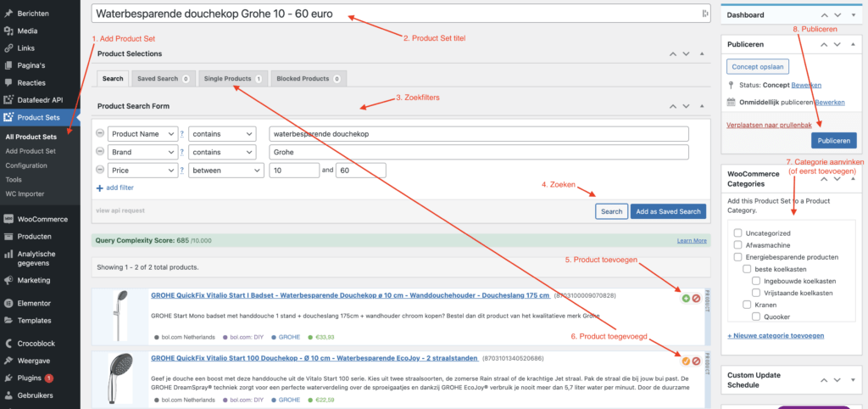Block the first GROHE product with red icon
This screenshot has height=409, width=868.
tap(696, 298)
